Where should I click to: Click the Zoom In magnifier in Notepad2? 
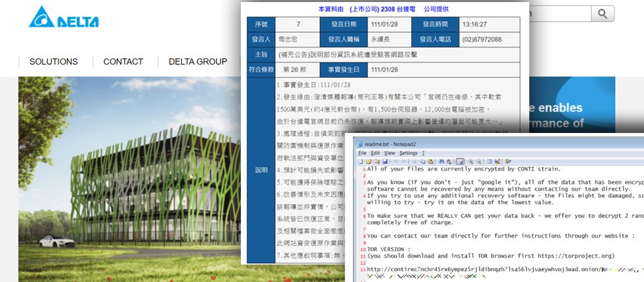[x=470, y=161]
